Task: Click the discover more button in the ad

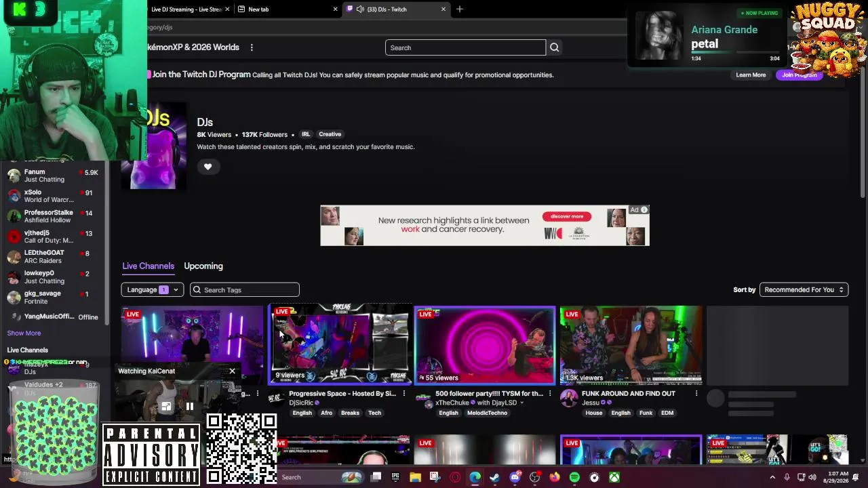Action: 567,216
